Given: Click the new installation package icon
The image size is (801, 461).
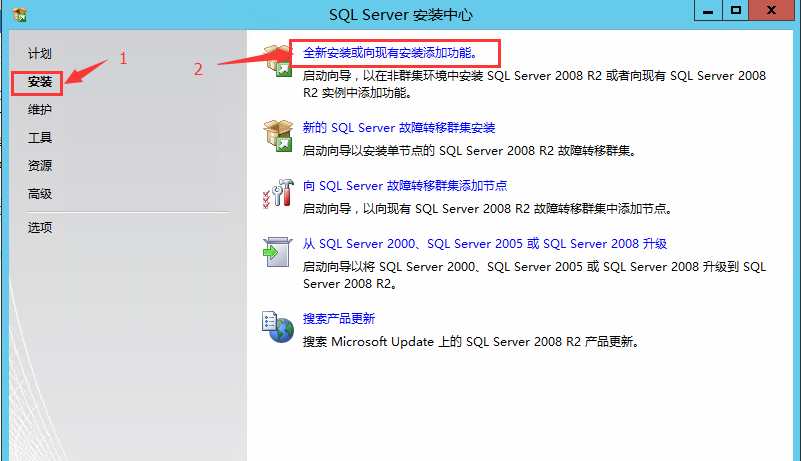Looking at the screenshot, I should pos(277,61).
